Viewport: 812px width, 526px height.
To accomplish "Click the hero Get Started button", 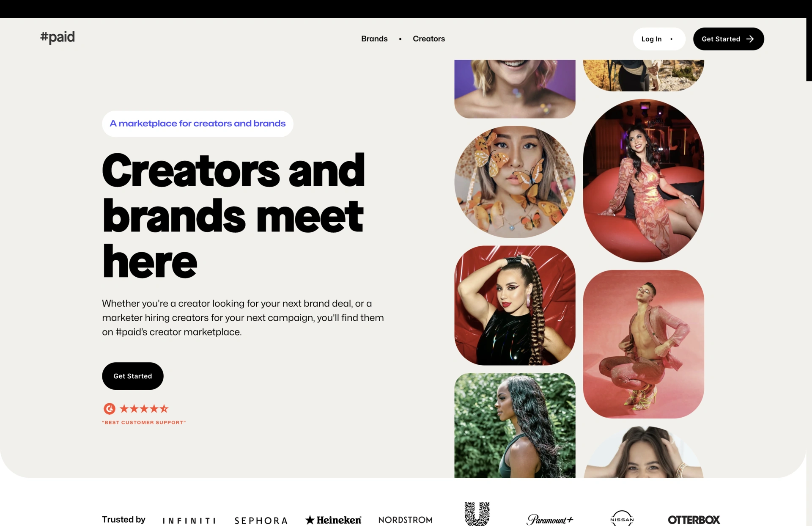I will click(x=133, y=376).
